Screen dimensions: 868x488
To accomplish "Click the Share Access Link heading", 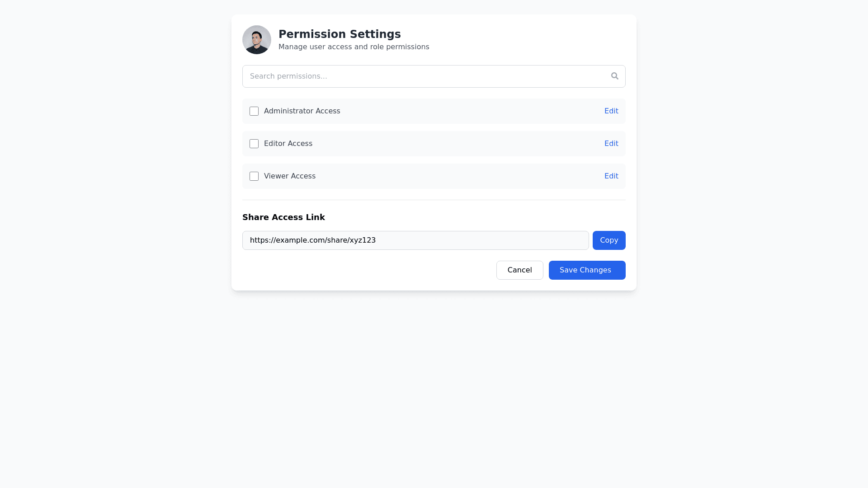I will [283, 217].
